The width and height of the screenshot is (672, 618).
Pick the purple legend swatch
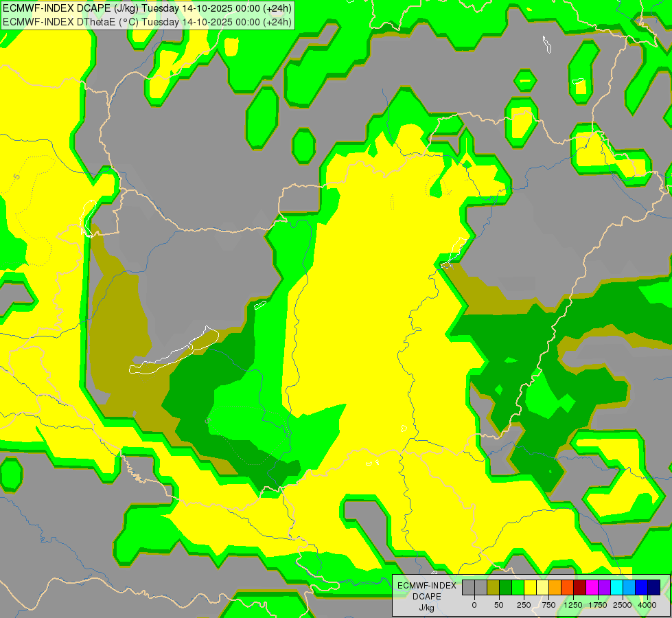[x=604, y=588]
